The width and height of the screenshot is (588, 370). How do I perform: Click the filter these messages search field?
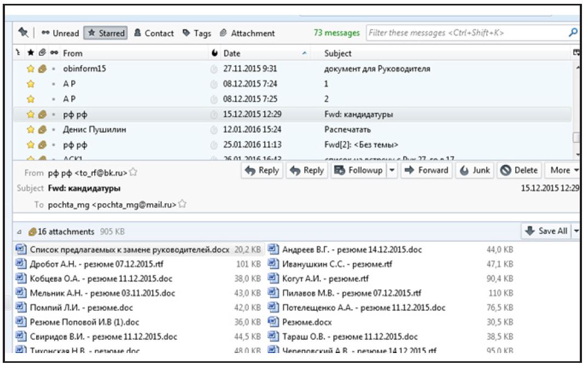(x=466, y=33)
